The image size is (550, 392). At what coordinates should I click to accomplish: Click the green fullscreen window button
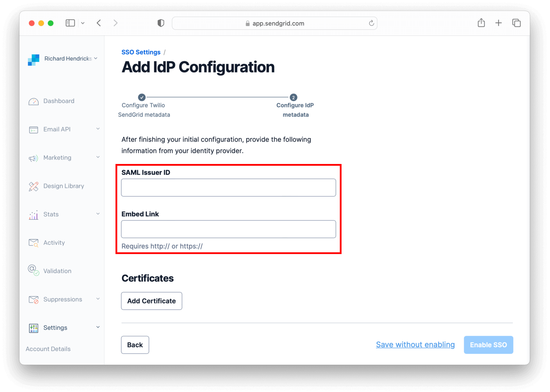(x=51, y=23)
